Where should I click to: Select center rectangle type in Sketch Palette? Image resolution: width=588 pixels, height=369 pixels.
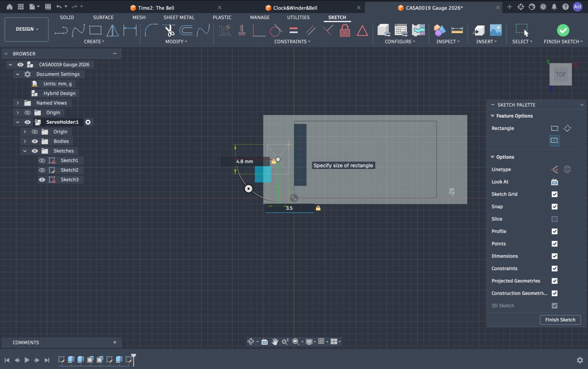pyautogui.click(x=554, y=140)
